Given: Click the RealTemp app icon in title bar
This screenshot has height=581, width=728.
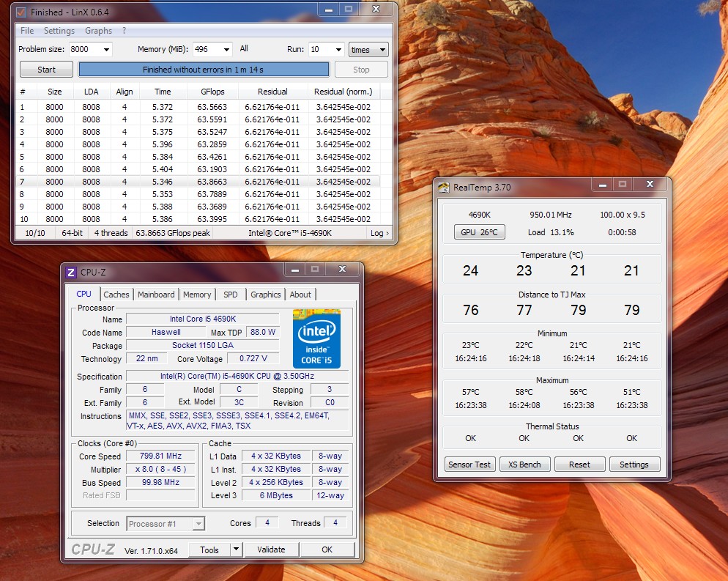Looking at the screenshot, I should 443,187.
